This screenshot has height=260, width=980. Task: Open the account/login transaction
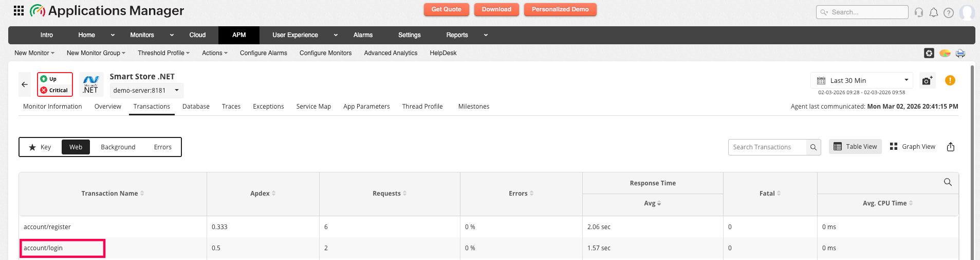43,248
